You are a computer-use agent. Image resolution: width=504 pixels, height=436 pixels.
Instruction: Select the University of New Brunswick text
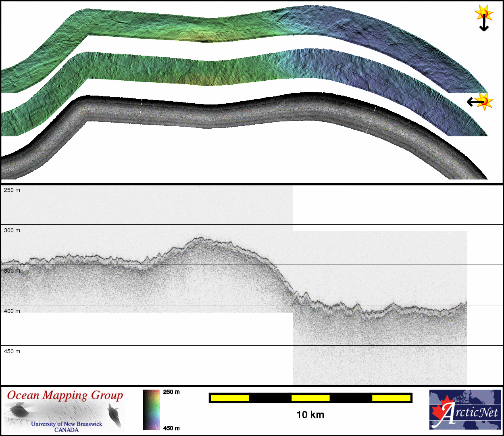pyautogui.click(x=67, y=424)
